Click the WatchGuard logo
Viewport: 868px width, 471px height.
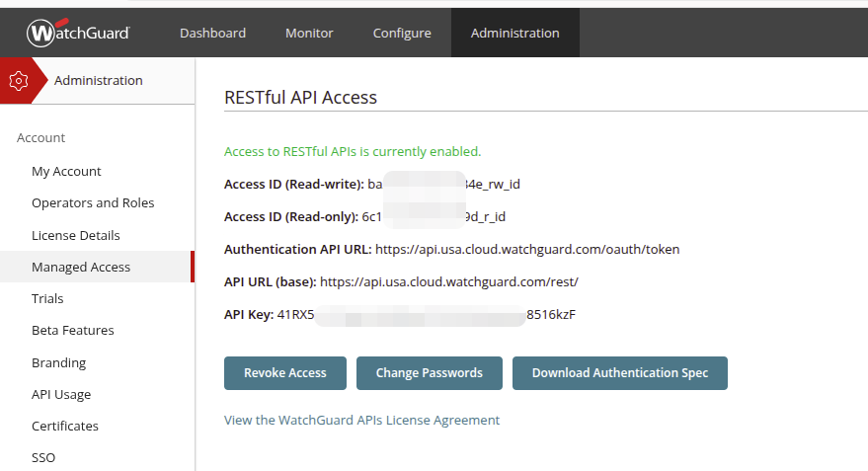tap(78, 34)
